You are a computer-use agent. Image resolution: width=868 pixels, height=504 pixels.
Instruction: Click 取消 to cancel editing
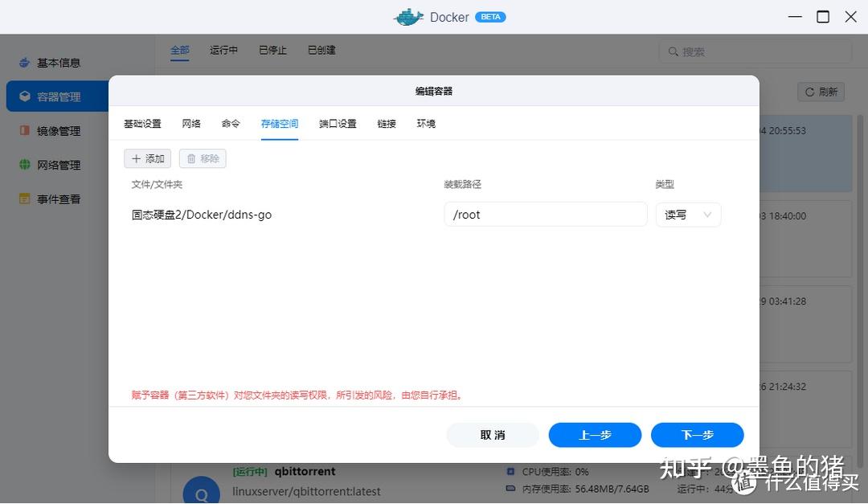tap(492, 434)
